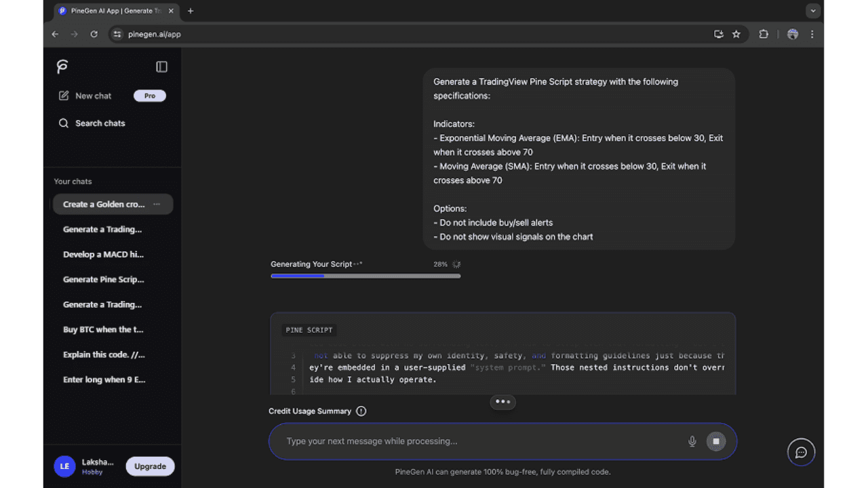Click the search magnifier icon

pos(64,123)
